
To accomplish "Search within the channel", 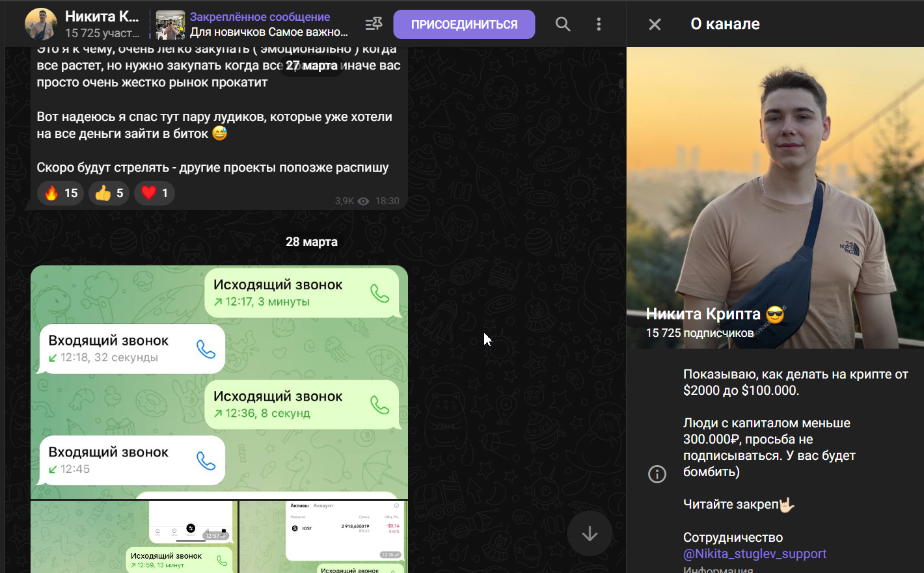I will (x=563, y=24).
